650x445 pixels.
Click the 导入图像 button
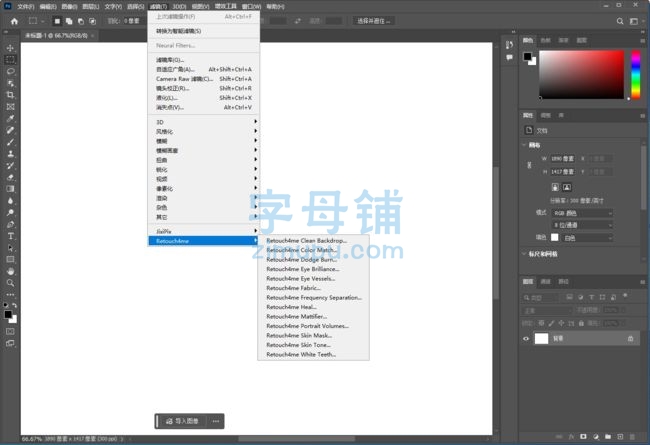(x=182, y=421)
